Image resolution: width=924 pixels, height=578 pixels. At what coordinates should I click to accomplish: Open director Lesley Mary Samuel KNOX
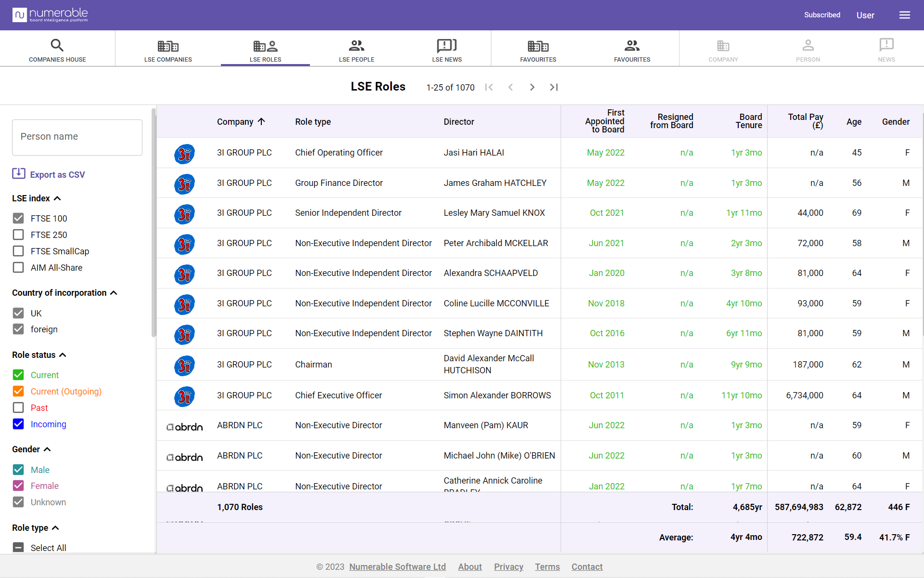[x=494, y=213]
